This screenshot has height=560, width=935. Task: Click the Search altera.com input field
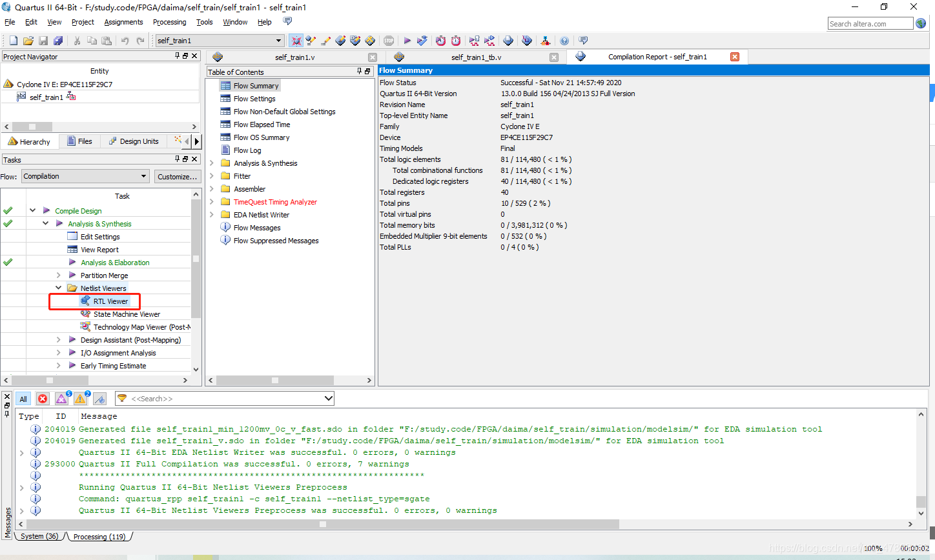point(870,24)
